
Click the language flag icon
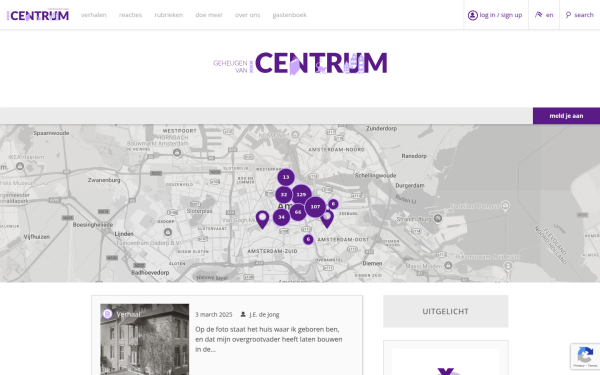coord(538,15)
